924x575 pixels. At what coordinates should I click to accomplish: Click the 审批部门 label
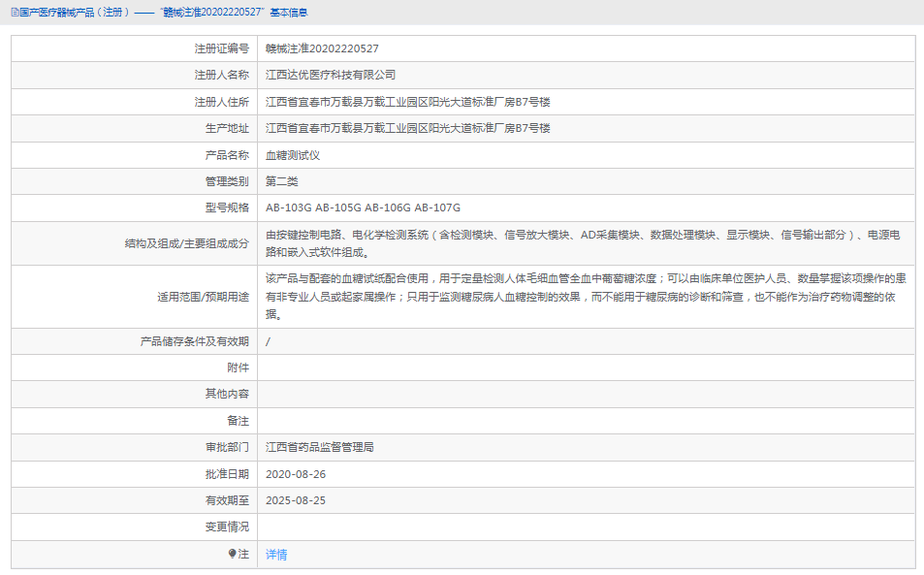click(x=227, y=447)
